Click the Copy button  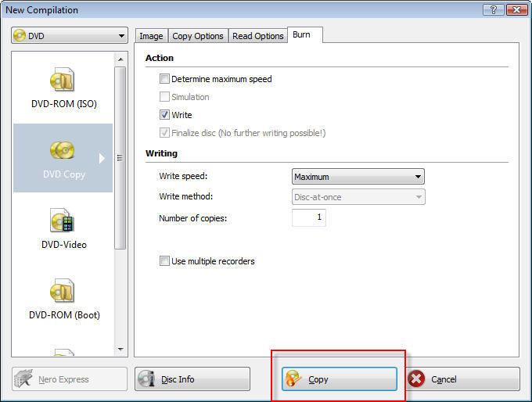[x=340, y=379]
